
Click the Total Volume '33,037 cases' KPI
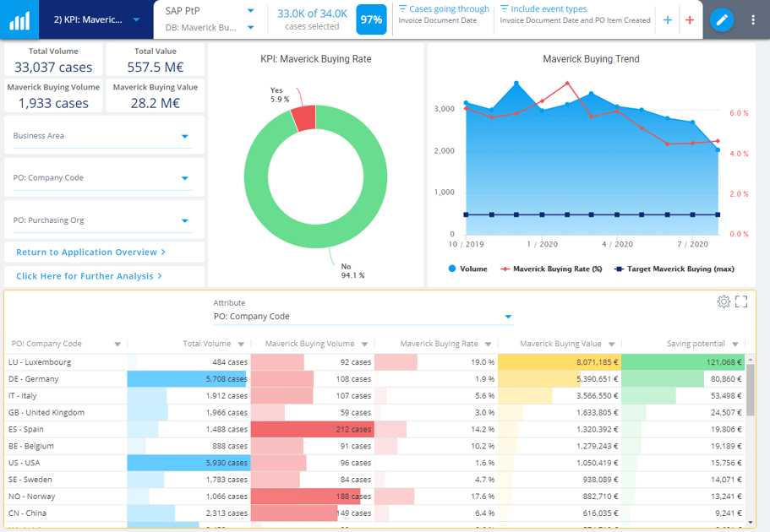point(53,60)
